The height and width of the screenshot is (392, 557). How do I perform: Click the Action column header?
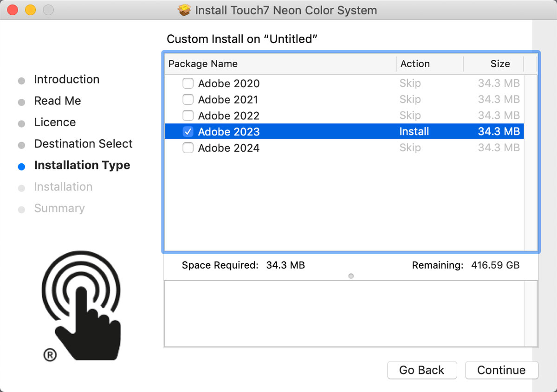tap(430, 64)
